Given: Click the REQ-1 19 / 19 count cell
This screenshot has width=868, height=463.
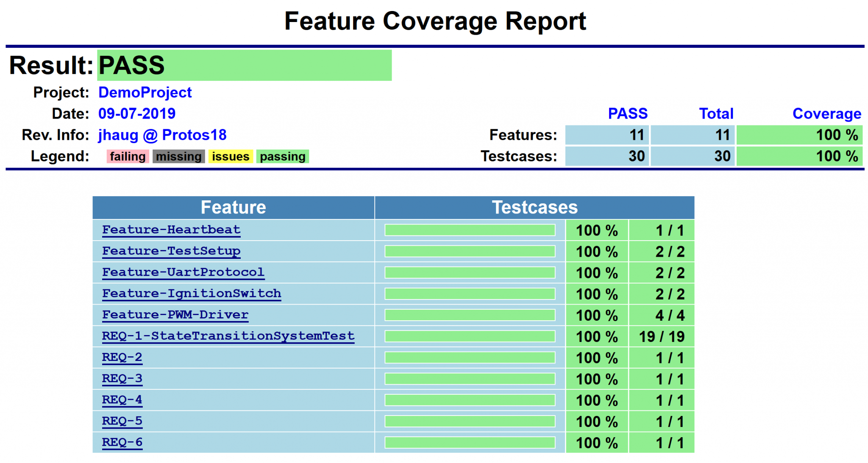Looking at the screenshot, I should tap(662, 336).
